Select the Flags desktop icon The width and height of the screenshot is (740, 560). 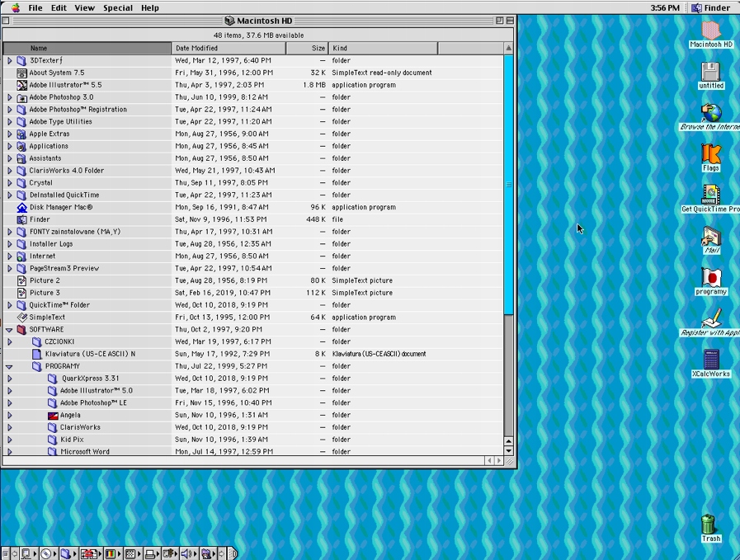pyautogui.click(x=711, y=153)
